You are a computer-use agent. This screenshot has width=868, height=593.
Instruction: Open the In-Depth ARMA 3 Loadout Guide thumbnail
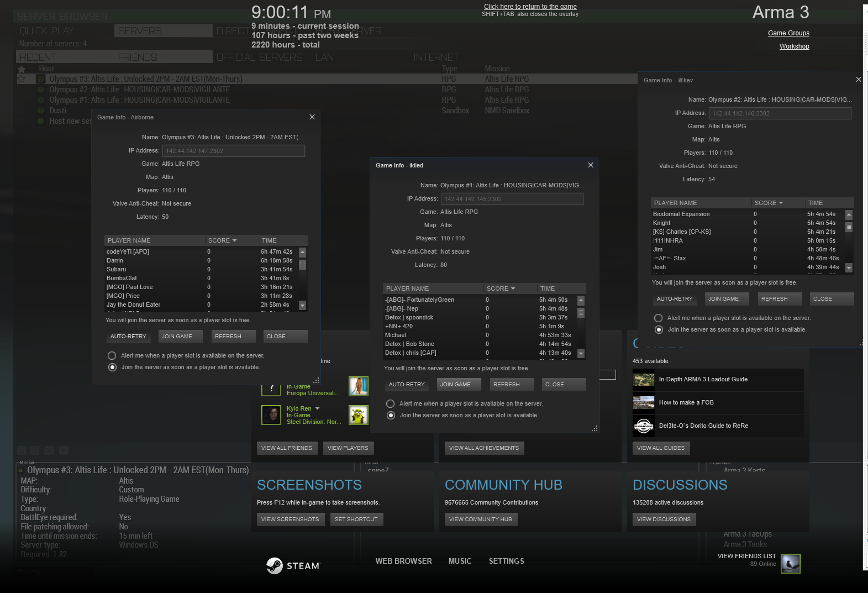(x=644, y=380)
